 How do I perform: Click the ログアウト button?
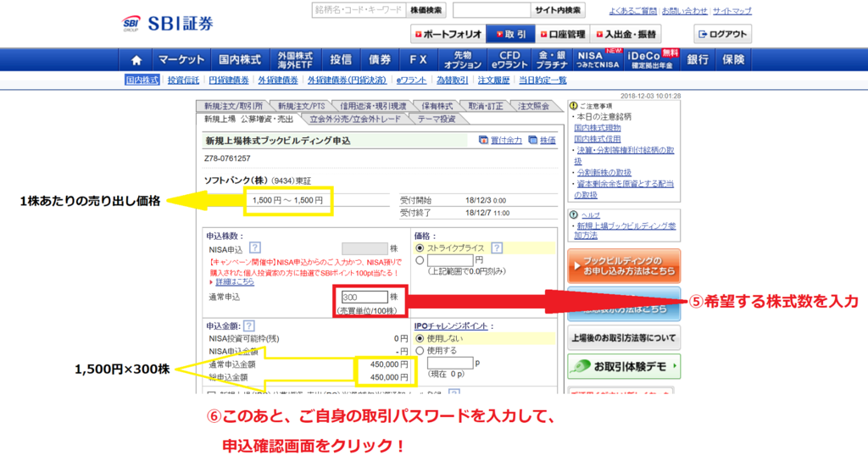pyautogui.click(x=722, y=34)
